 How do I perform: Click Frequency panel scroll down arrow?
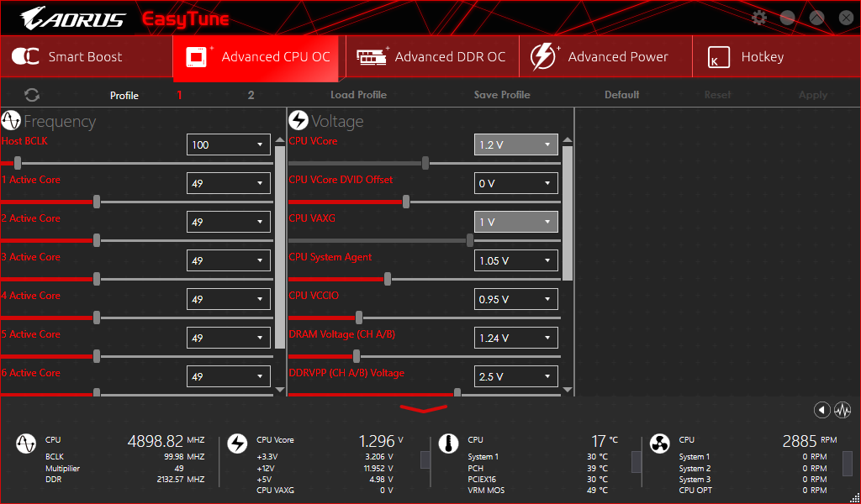(x=280, y=390)
